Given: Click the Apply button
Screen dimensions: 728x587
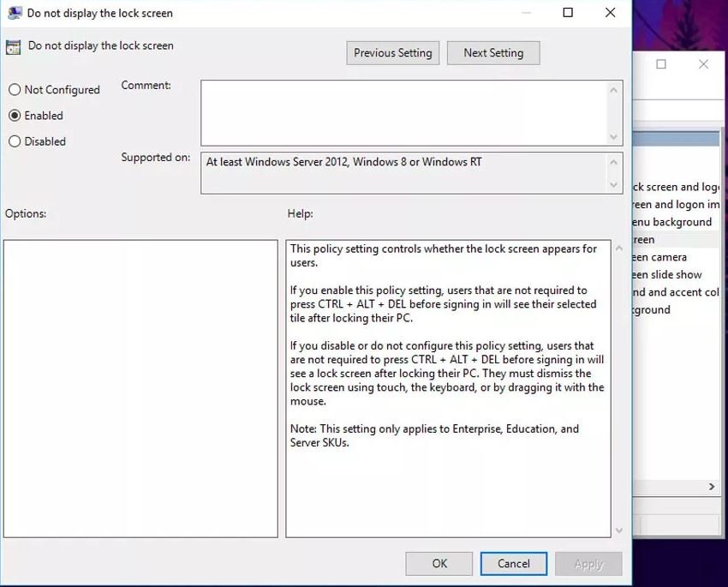Looking at the screenshot, I should point(588,563).
